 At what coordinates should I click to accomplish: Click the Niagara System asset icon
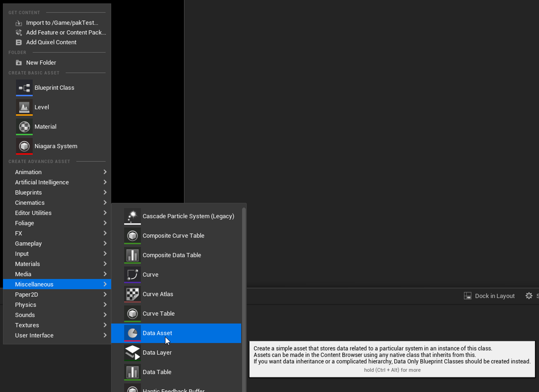pyautogui.click(x=24, y=146)
